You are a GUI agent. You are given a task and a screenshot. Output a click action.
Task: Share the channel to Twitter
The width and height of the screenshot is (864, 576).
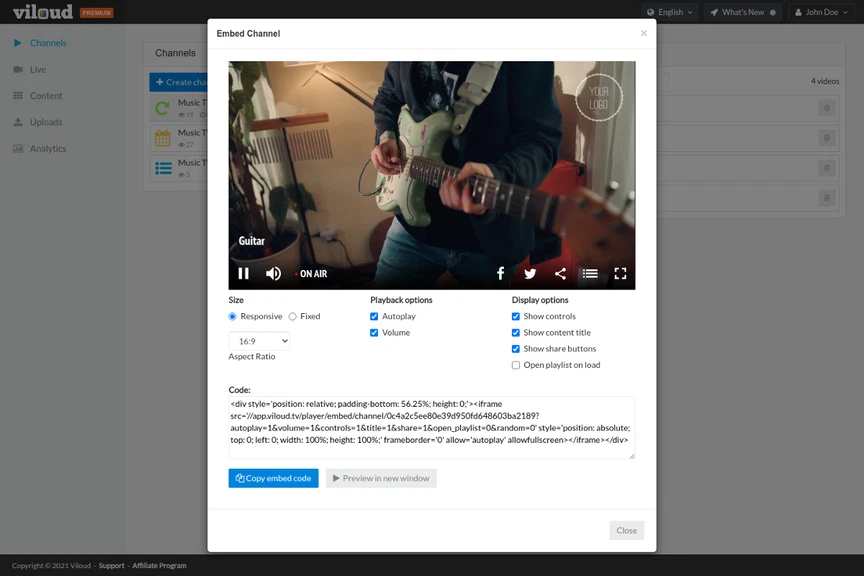tap(530, 272)
